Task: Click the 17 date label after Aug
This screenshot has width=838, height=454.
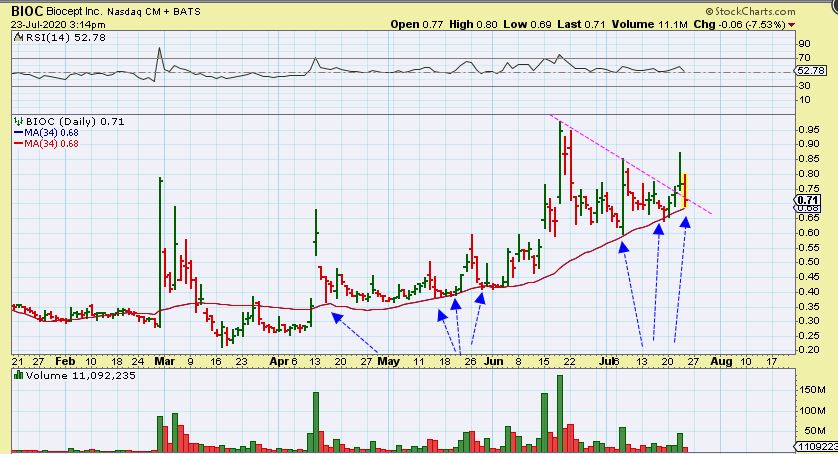Action: pos(771,361)
